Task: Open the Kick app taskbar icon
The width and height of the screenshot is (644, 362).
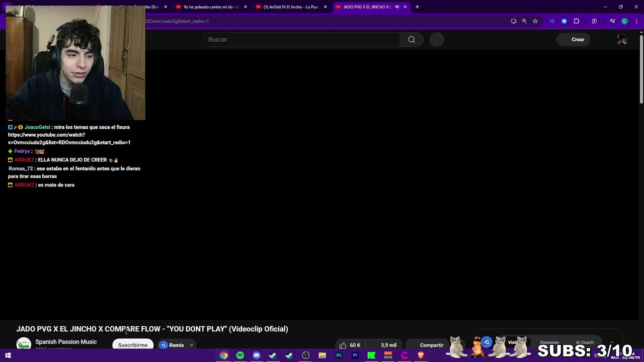Action: coord(371,355)
